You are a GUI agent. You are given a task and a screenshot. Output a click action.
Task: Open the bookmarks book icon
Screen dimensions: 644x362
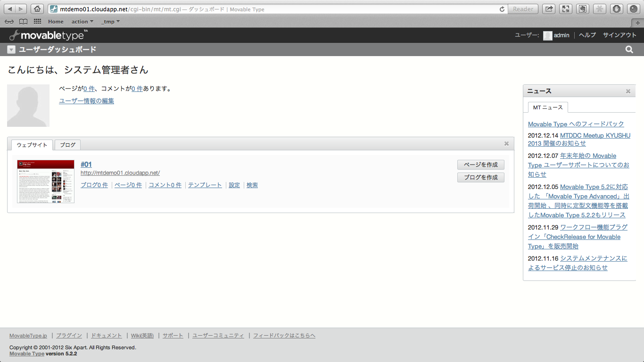[23, 22]
